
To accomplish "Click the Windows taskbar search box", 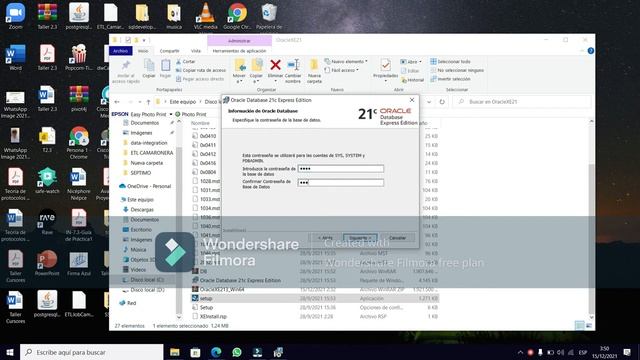I will point(92,352).
